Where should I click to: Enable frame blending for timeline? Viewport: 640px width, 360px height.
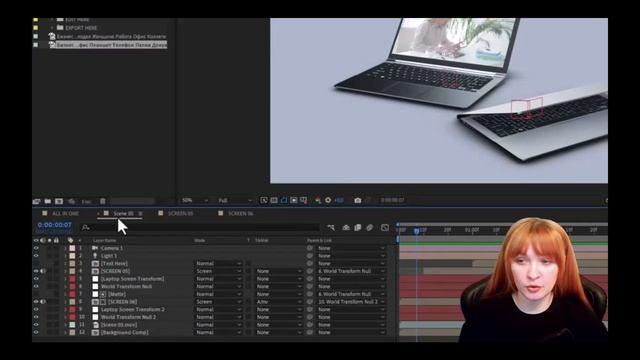pyautogui.click(x=358, y=228)
